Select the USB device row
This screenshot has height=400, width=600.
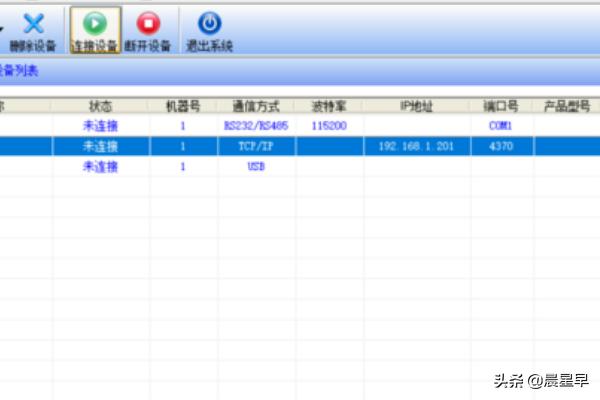tap(256, 166)
